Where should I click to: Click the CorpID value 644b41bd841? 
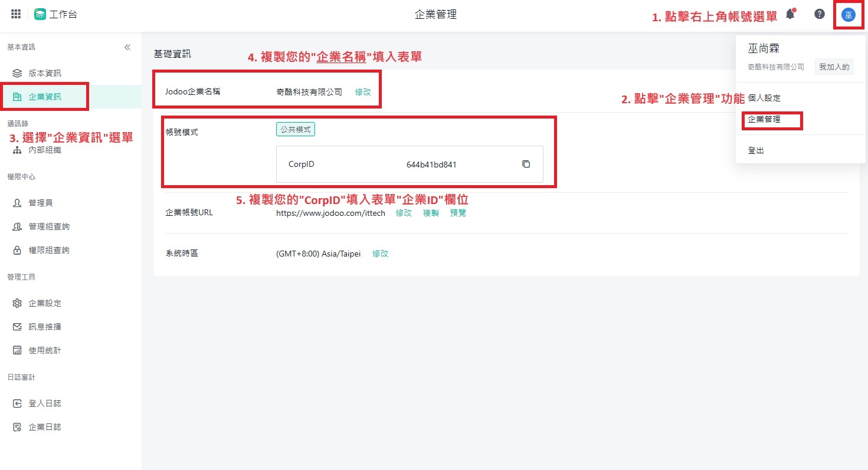tap(431, 165)
